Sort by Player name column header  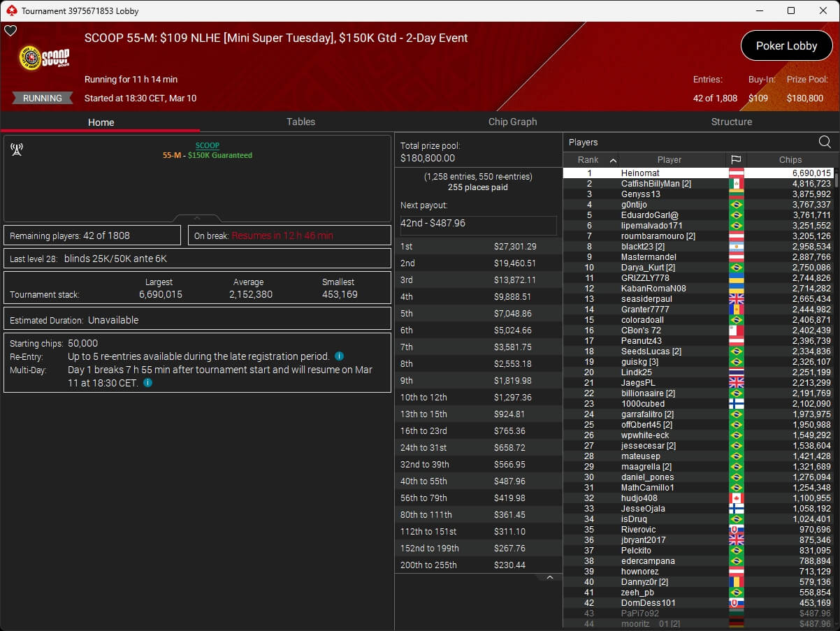[669, 160]
